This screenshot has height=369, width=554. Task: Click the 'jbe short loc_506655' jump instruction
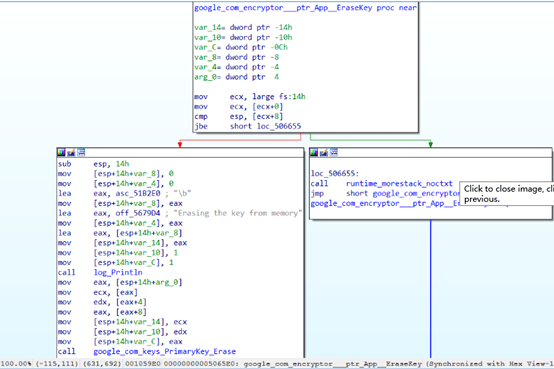coord(247,126)
